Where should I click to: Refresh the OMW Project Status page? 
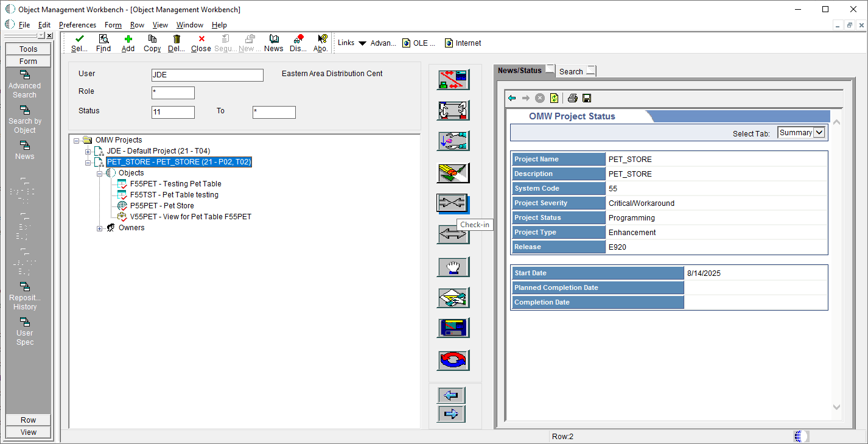pyautogui.click(x=554, y=98)
